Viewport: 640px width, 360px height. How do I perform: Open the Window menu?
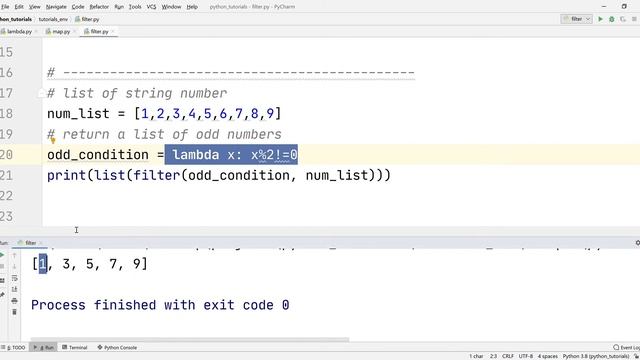[171, 7]
